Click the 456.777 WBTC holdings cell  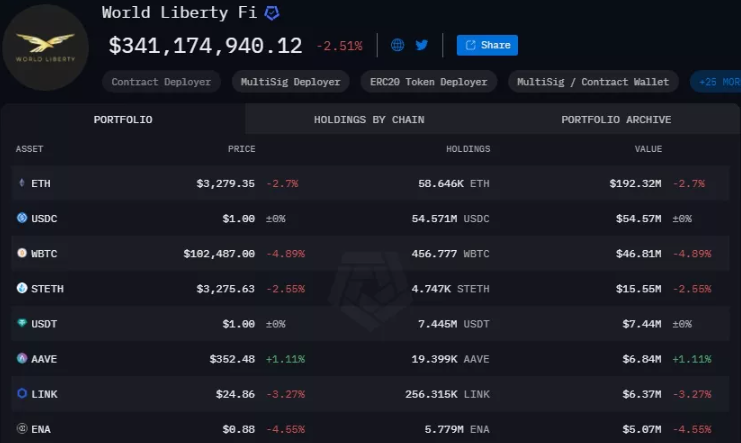tap(450, 253)
